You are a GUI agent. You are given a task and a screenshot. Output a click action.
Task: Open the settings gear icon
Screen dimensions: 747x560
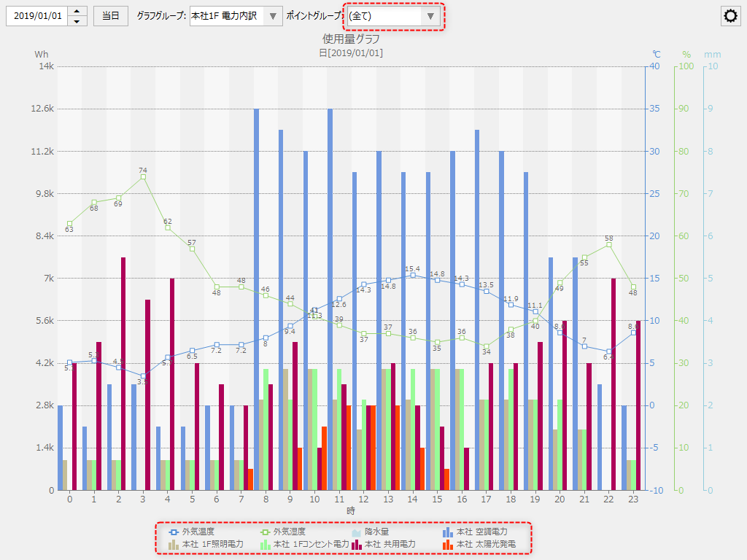729,16
